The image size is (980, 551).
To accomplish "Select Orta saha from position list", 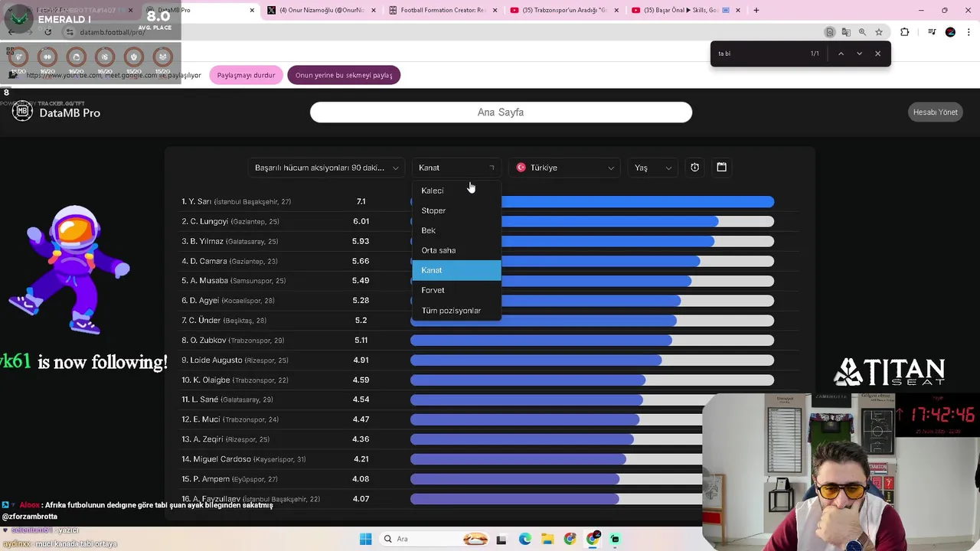I will coord(456,250).
